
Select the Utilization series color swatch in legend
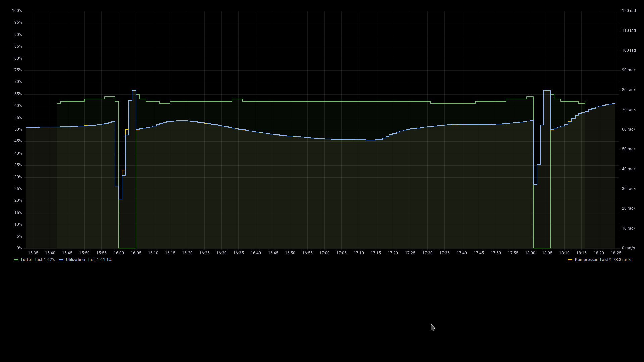click(x=61, y=260)
